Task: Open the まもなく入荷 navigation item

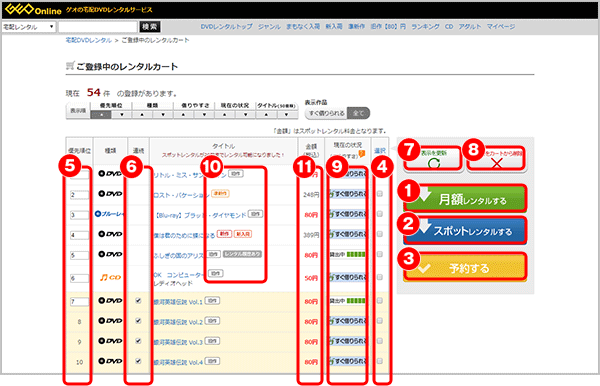Action: pyautogui.click(x=303, y=26)
